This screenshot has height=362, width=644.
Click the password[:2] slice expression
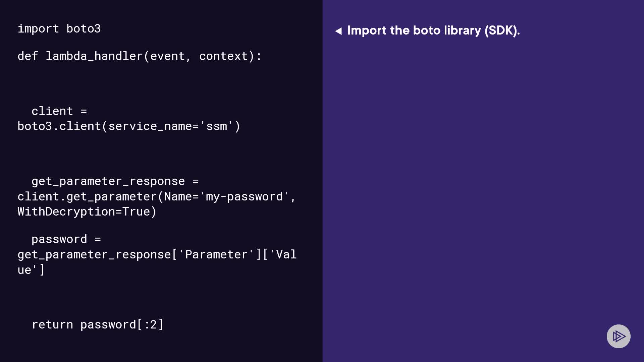pos(122,325)
